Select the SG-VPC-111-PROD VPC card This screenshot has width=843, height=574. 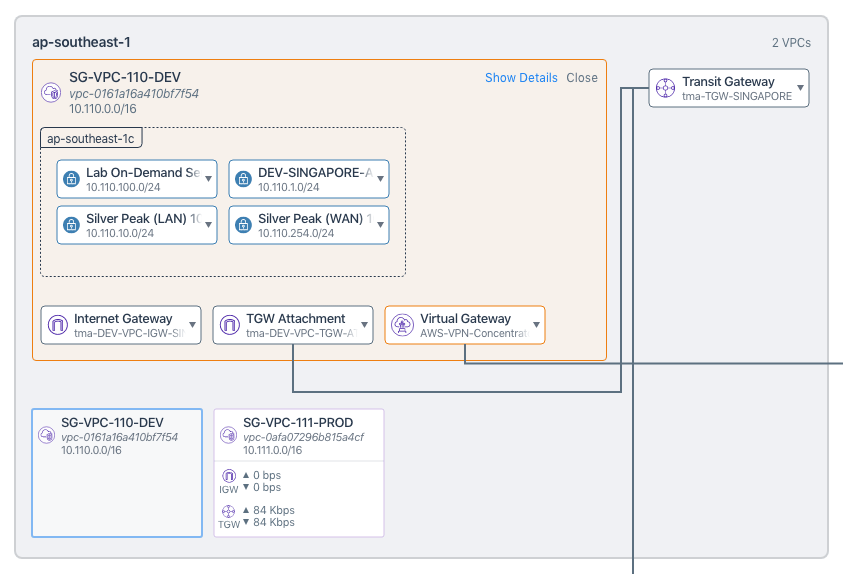[299, 472]
